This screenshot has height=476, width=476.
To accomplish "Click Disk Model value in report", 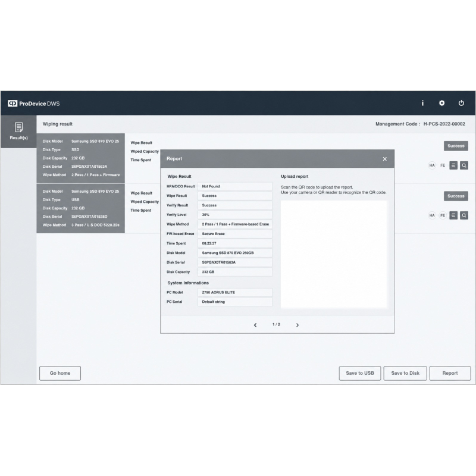I will pos(234,253).
